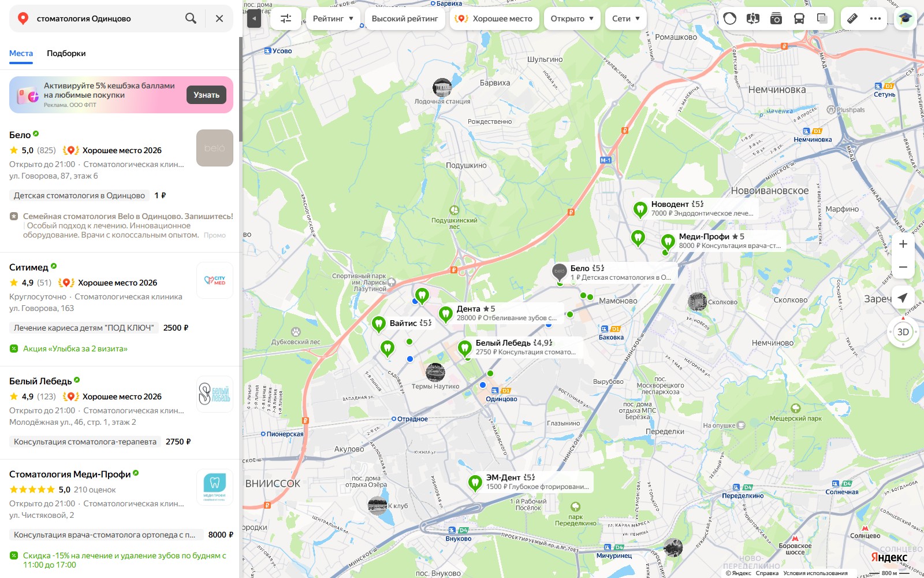This screenshot has height=578, width=924.
Task: Open the Ситимед listing title
Action: click(x=29, y=267)
